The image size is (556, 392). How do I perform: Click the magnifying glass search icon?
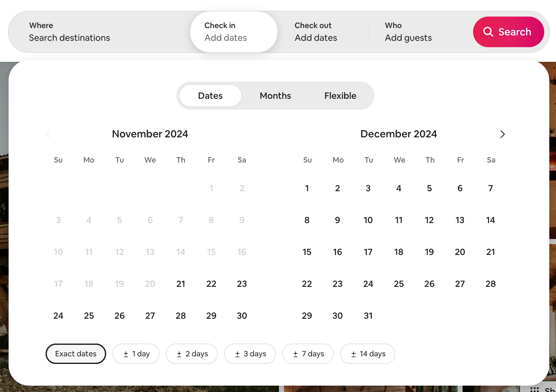[488, 32]
